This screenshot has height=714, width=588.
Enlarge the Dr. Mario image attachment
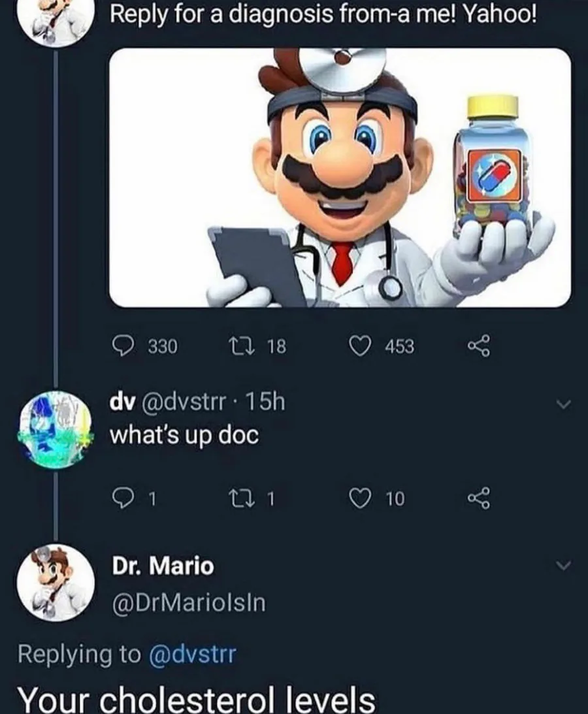pos(340,178)
